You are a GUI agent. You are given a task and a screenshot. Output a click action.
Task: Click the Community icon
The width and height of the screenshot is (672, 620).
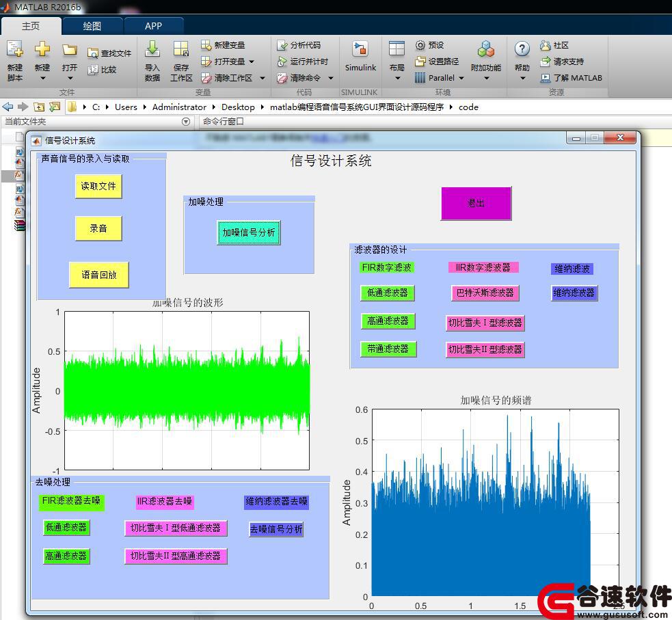coord(545,45)
